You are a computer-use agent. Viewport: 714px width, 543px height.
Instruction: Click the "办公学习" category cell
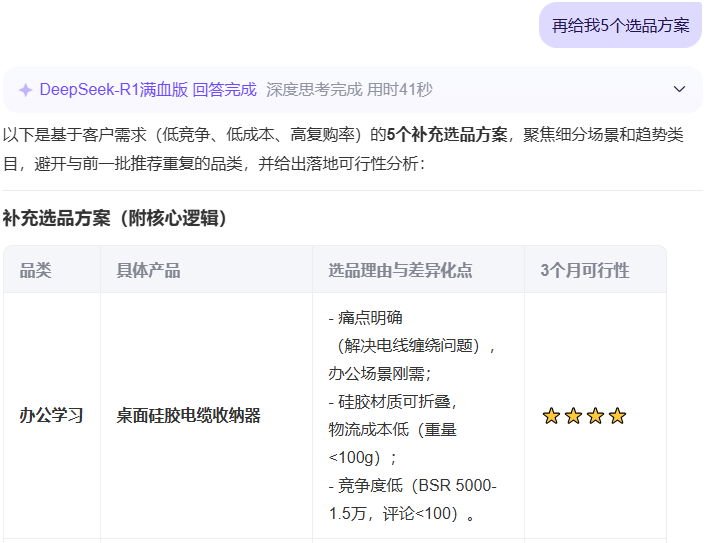pyautogui.click(x=51, y=415)
